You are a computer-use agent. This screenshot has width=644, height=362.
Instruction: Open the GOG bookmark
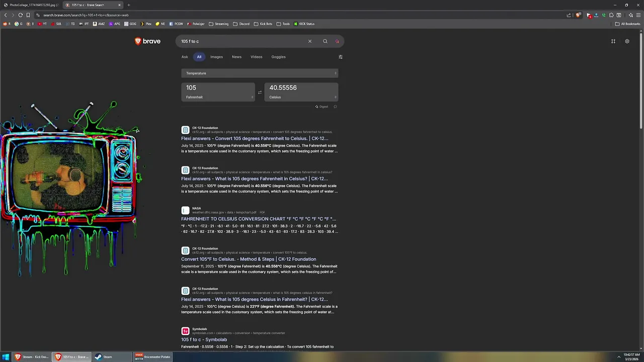(x=130, y=24)
